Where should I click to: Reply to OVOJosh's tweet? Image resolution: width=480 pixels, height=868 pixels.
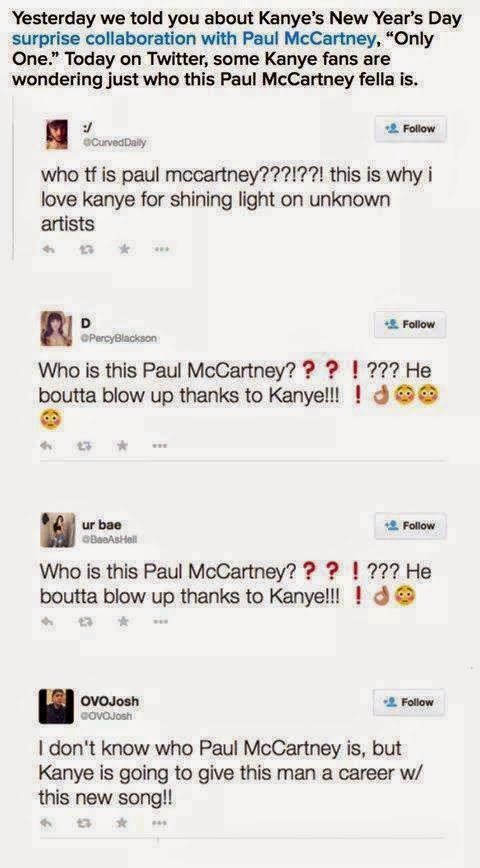(48, 824)
